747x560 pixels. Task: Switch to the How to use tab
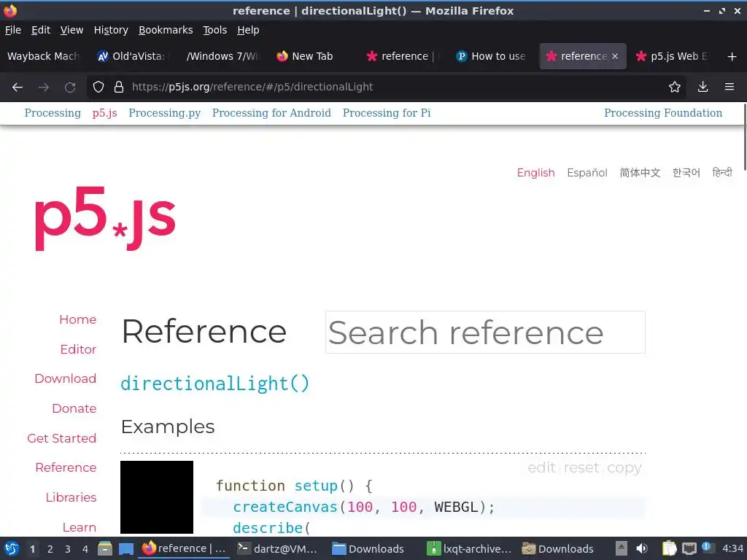coord(492,57)
